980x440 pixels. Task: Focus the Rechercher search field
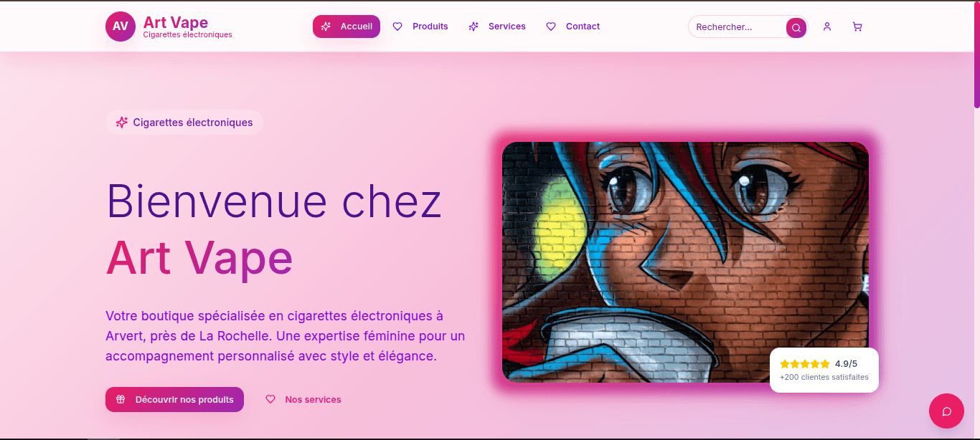738,27
